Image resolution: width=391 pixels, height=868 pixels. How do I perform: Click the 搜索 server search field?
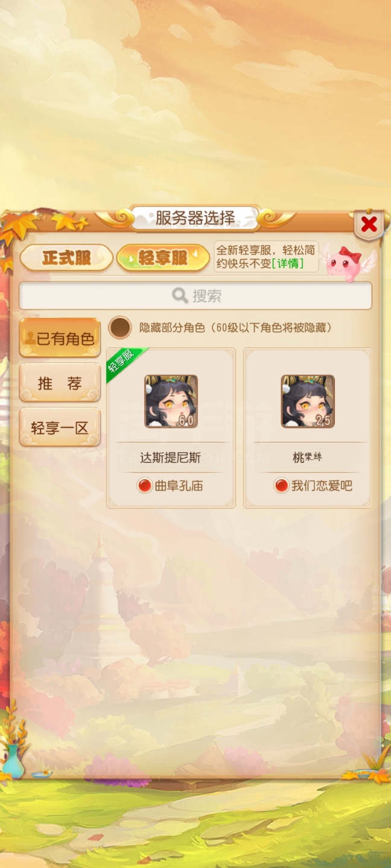click(195, 295)
